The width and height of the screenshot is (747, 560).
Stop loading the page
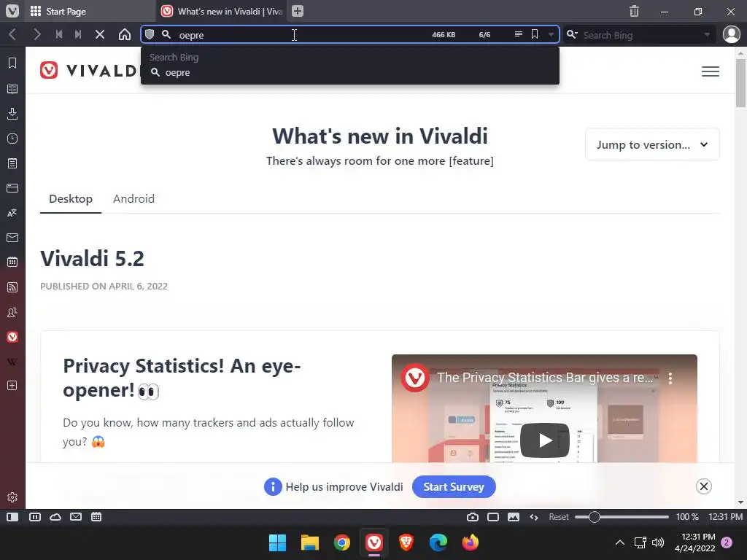[100, 34]
